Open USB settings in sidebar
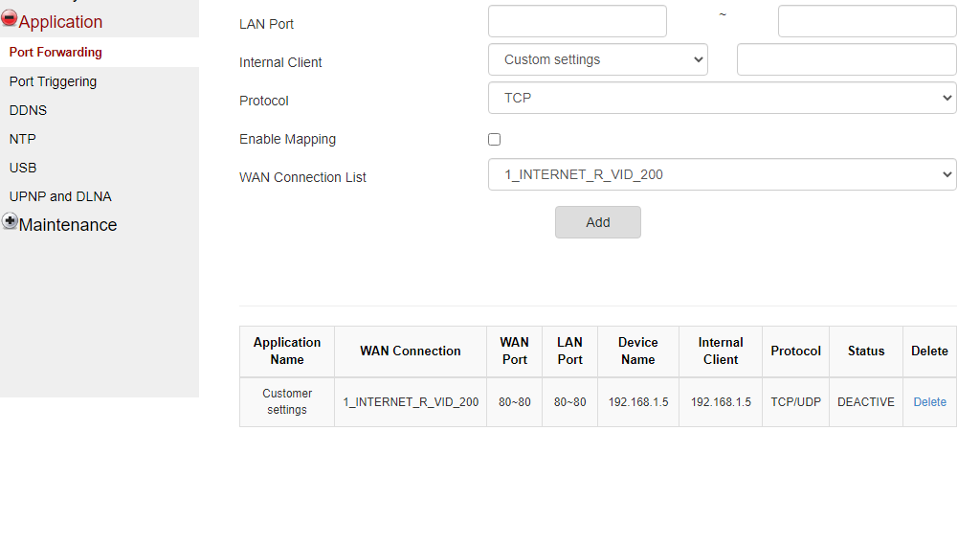980x544 pixels. click(x=23, y=168)
